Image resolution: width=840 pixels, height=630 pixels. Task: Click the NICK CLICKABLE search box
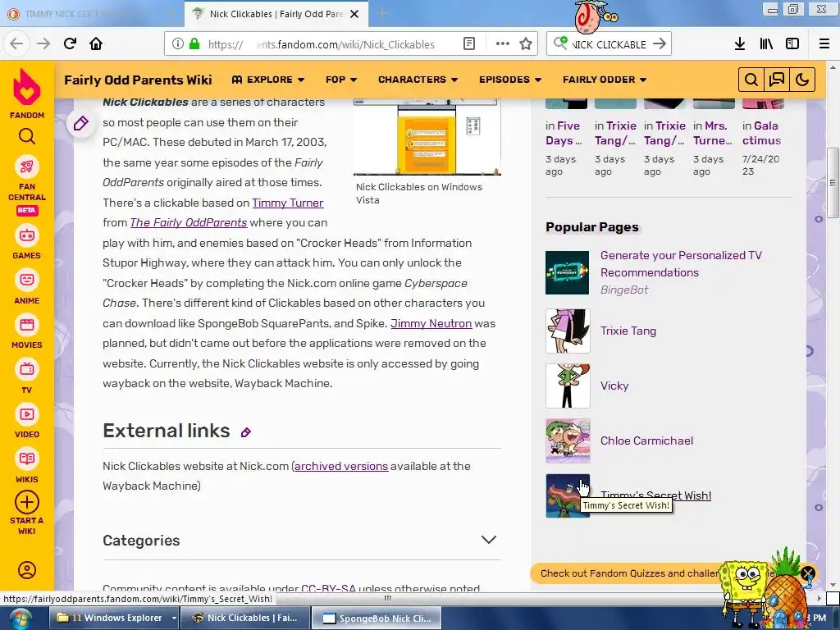click(610, 44)
